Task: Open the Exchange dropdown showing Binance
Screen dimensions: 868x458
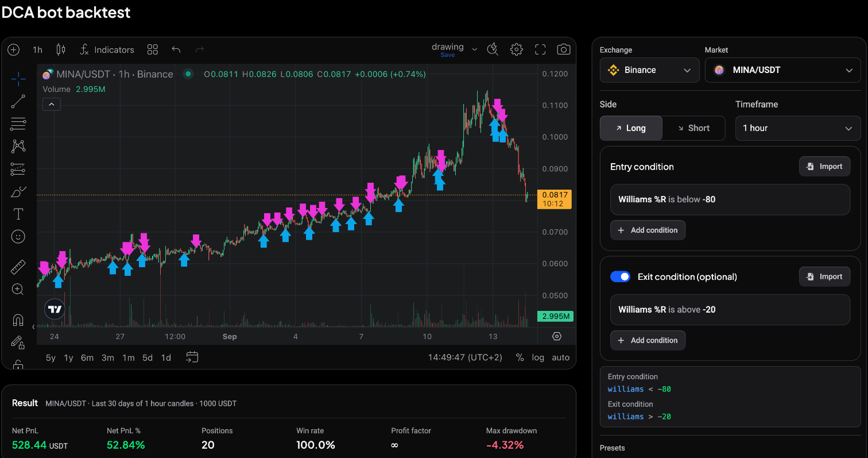Action: (650, 70)
